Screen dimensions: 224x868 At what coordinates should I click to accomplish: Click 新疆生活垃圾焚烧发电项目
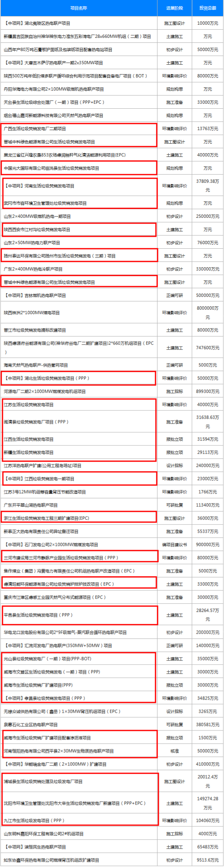point(29,453)
